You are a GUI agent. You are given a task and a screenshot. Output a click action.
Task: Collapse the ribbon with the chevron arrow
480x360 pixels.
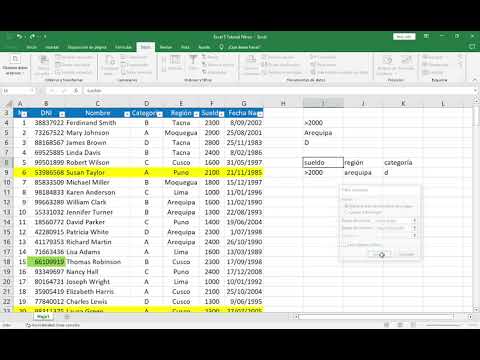474,80
